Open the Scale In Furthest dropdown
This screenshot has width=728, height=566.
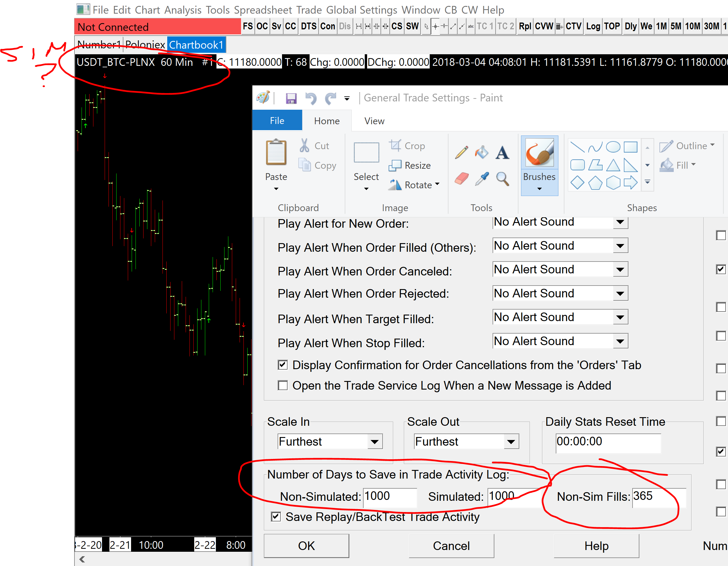[x=375, y=442]
